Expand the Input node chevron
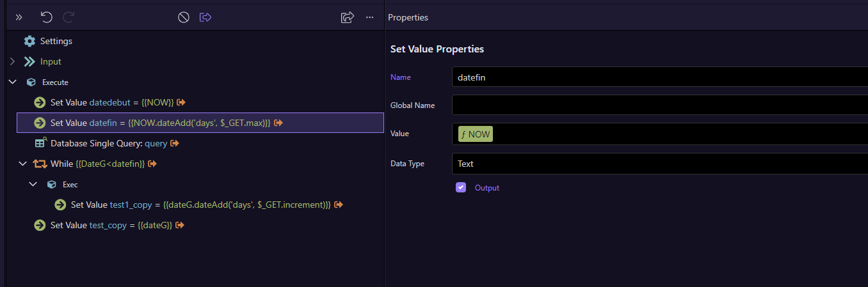This screenshot has width=868, height=287. click(x=12, y=61)
